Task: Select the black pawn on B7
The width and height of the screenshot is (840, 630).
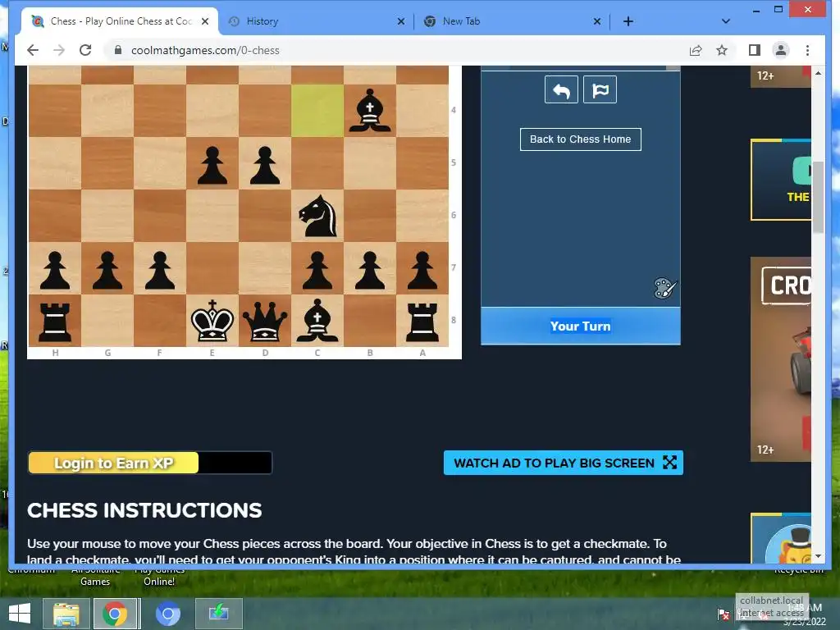Action: click(370, 270)
